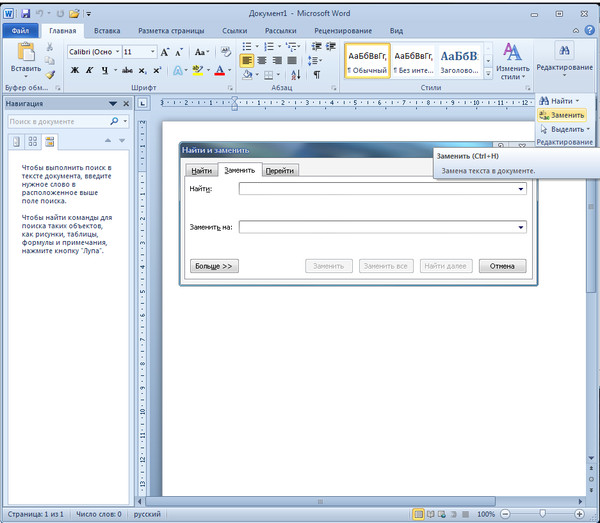The height and width of the screenshot is (523, 600).
Task: Switch to Thumbnails view in navigation pane
Action: (33, 142)
